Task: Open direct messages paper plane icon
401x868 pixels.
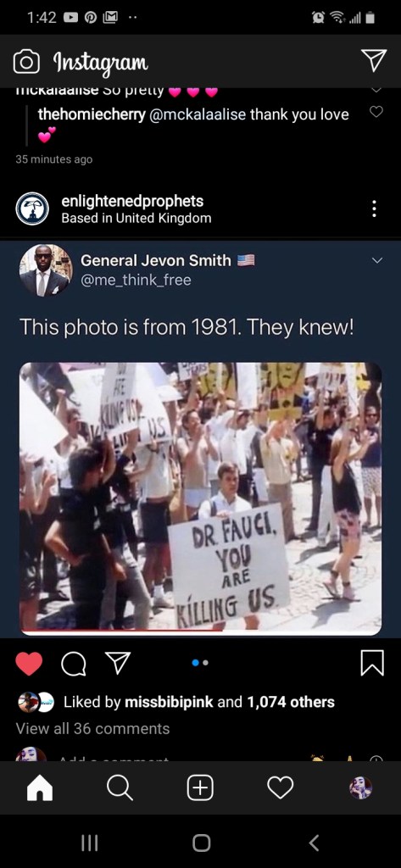Action: point(374,60)
